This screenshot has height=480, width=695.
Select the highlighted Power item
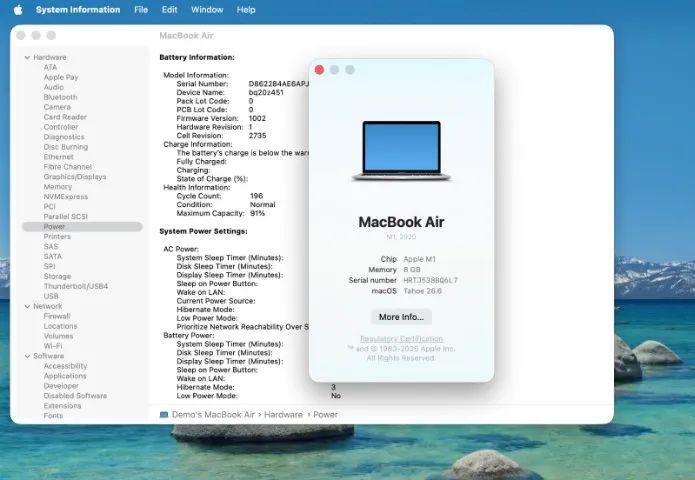82,226
